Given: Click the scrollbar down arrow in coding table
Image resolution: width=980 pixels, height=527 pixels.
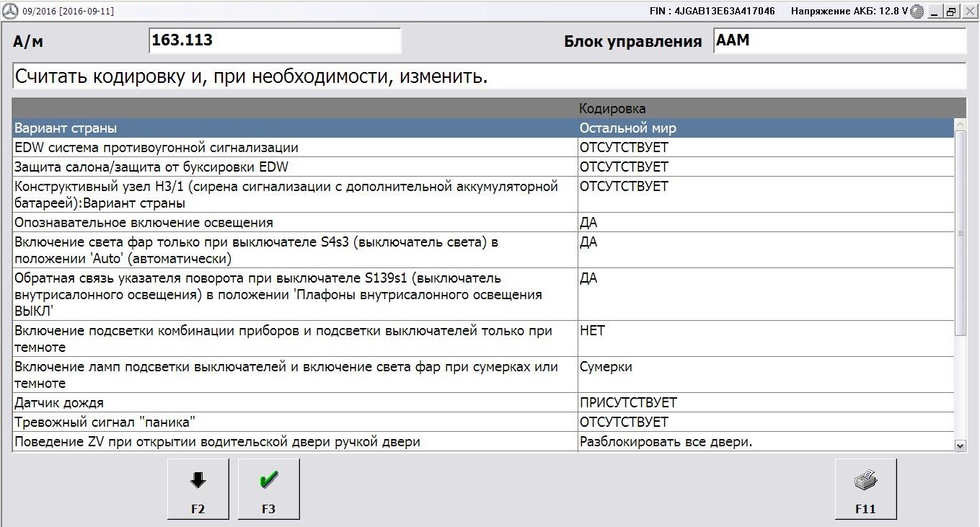Looking at the screenshot, I should [960, 446].
